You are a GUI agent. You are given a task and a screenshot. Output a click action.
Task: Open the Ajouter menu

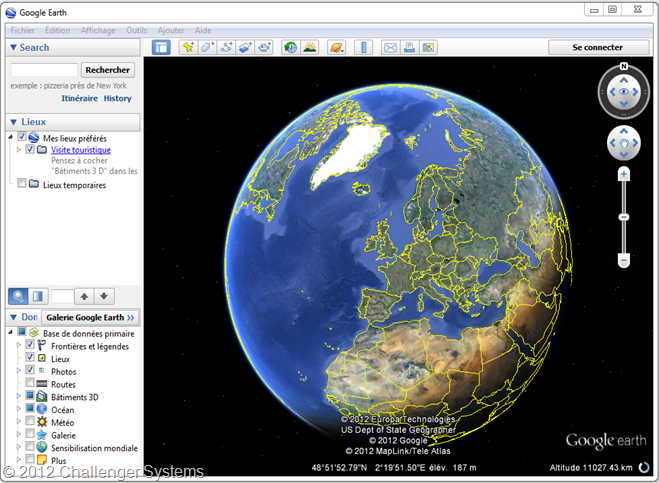[171, 30]
